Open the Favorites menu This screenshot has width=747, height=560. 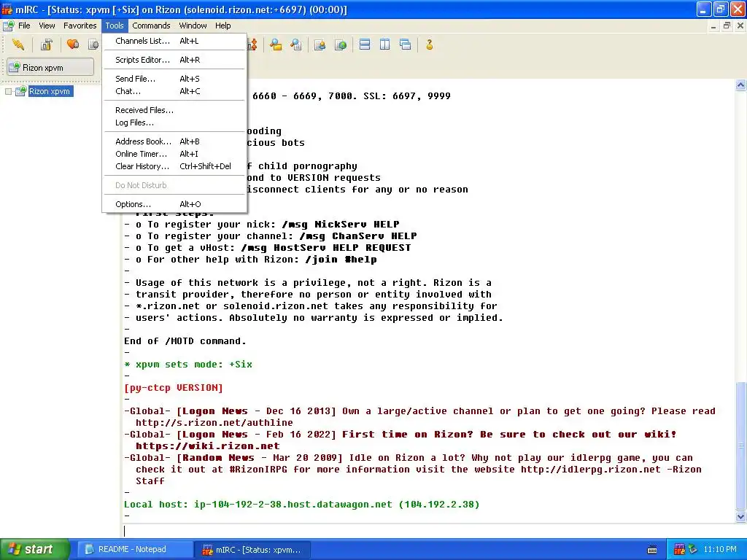click(80, 26)
